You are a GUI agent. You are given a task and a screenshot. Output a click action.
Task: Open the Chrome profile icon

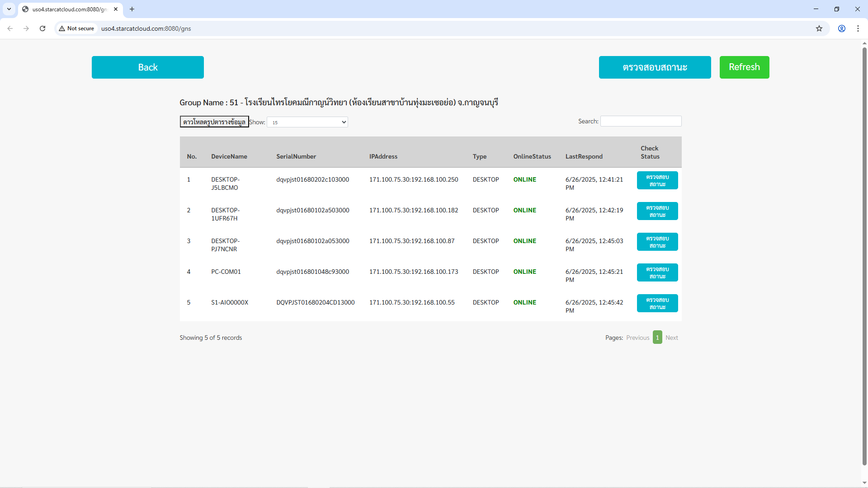(x=842, y=28)
